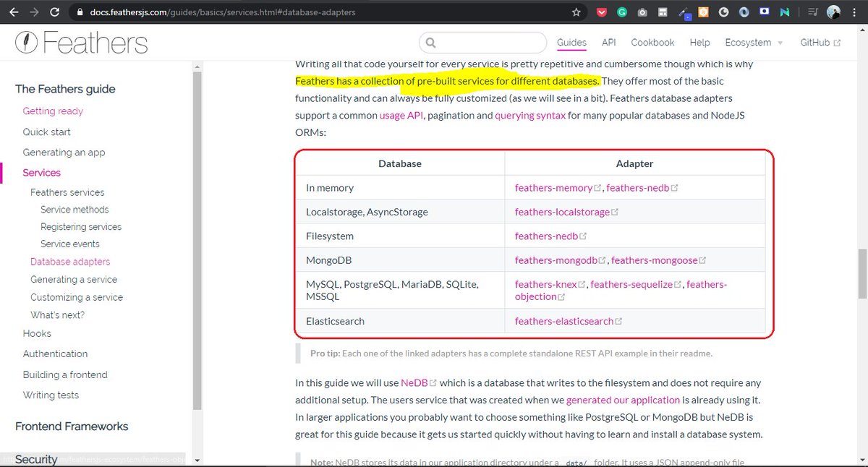Open the Guides nav item
The image size is (868, 467).
[x=571, y=43]
